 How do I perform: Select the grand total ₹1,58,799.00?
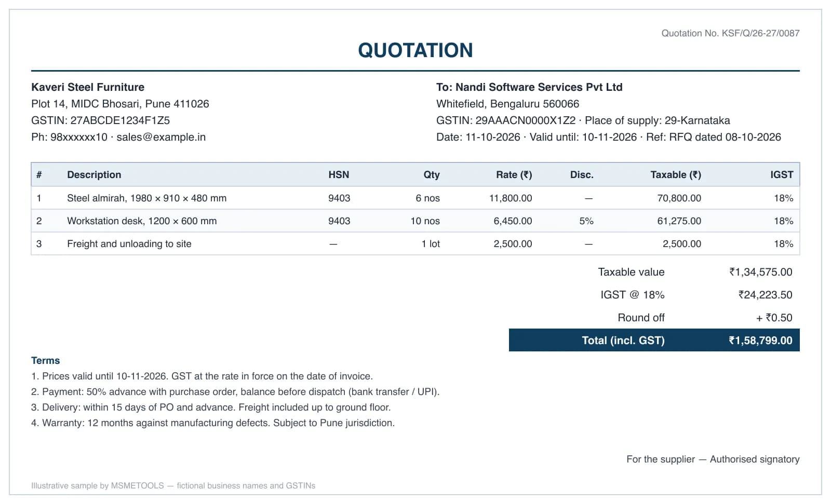[x=760, y=340]
